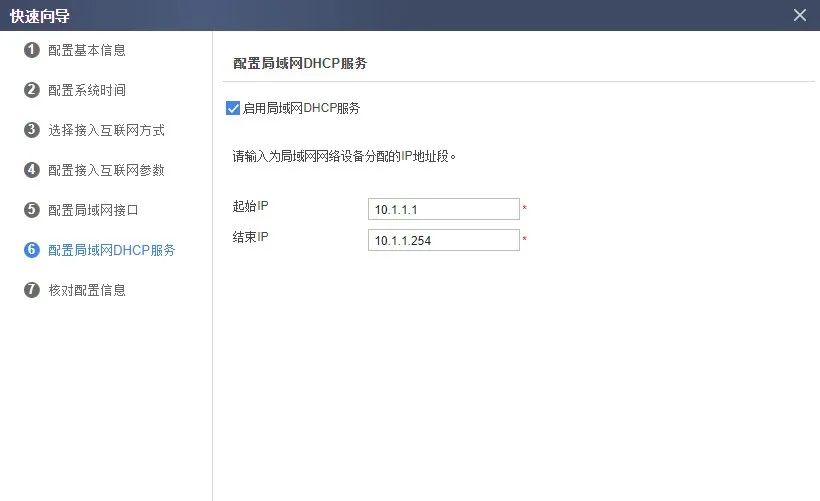Click highlighted step 6 circle icon

tap(32, 250)
